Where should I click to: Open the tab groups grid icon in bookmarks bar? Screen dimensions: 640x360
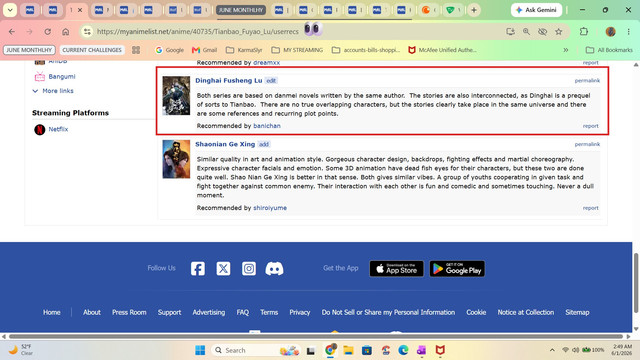(136, 50)
